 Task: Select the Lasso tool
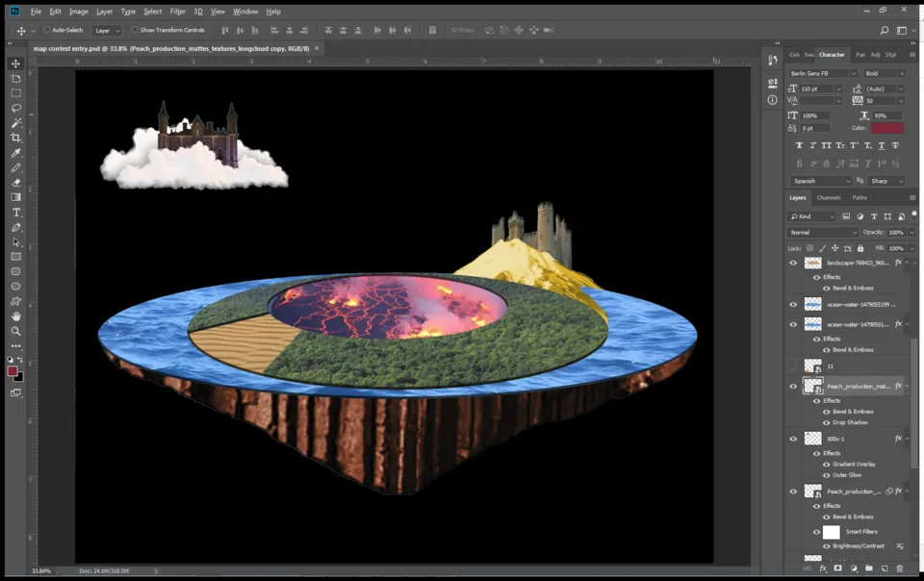16,109
